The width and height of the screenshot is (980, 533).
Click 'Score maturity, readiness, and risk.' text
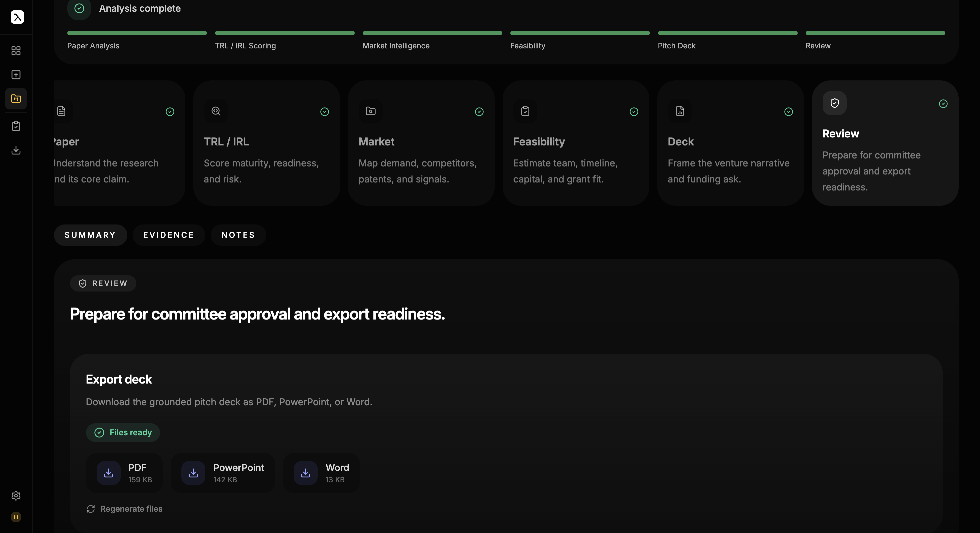tap(261, 171)
